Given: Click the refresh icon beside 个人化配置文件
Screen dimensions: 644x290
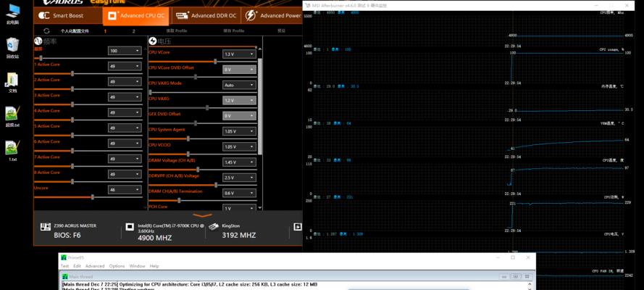Looking at the screenshot, I should click(x=46, y=30).
